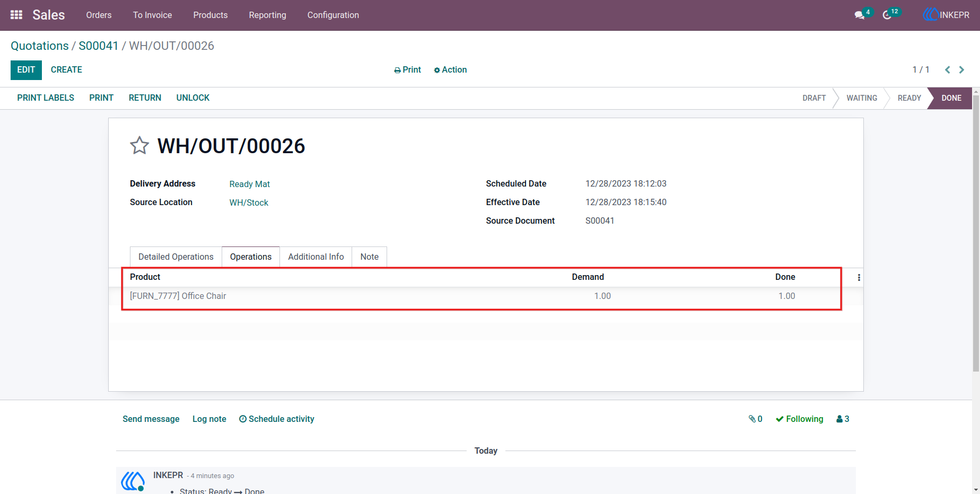The height and width of the screenshot is (494, 980).
Task: Open the Action dropdown menu
Action: tap(450, 70)
